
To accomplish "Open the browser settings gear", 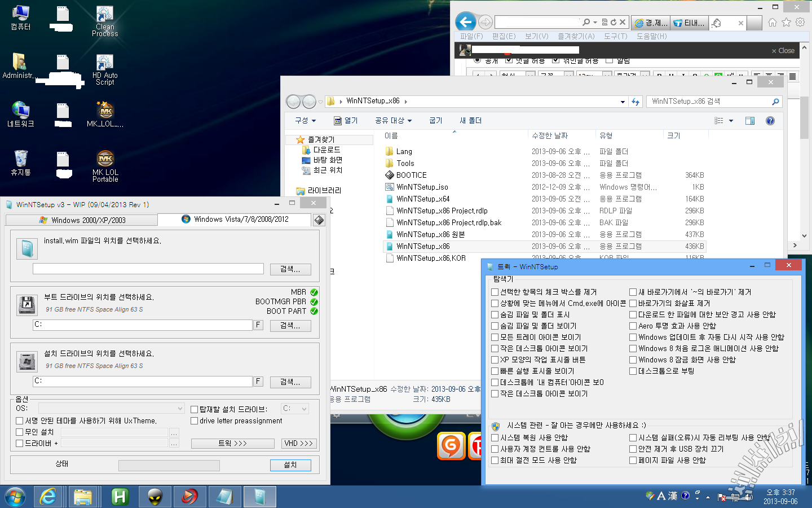I will (800, 22).
